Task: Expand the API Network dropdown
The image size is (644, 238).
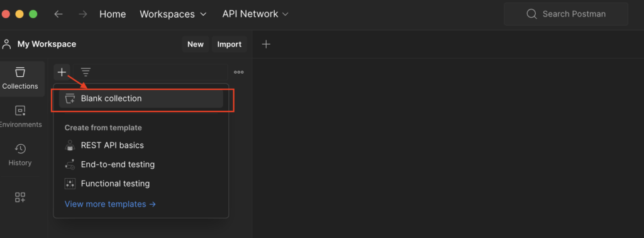Action: pos(255,14)
